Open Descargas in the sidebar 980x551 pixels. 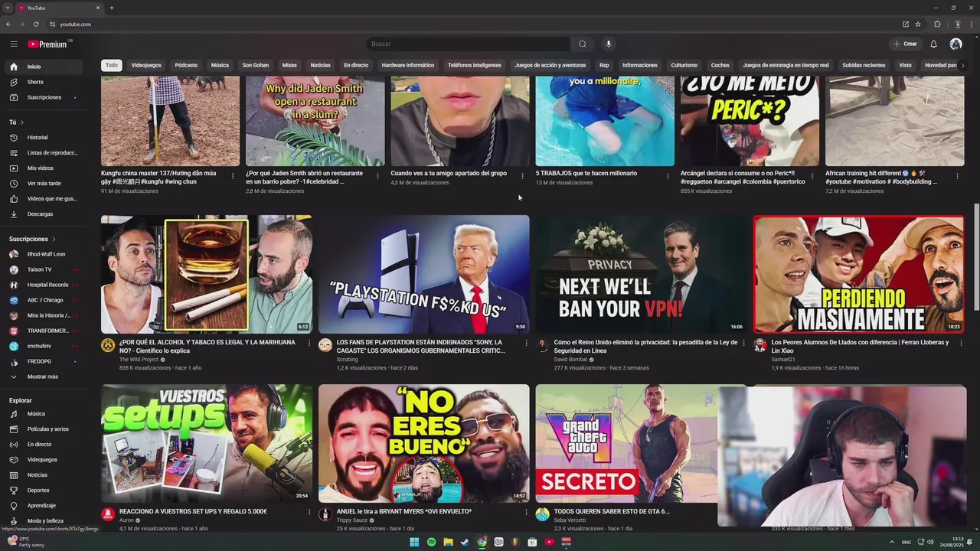43,214
